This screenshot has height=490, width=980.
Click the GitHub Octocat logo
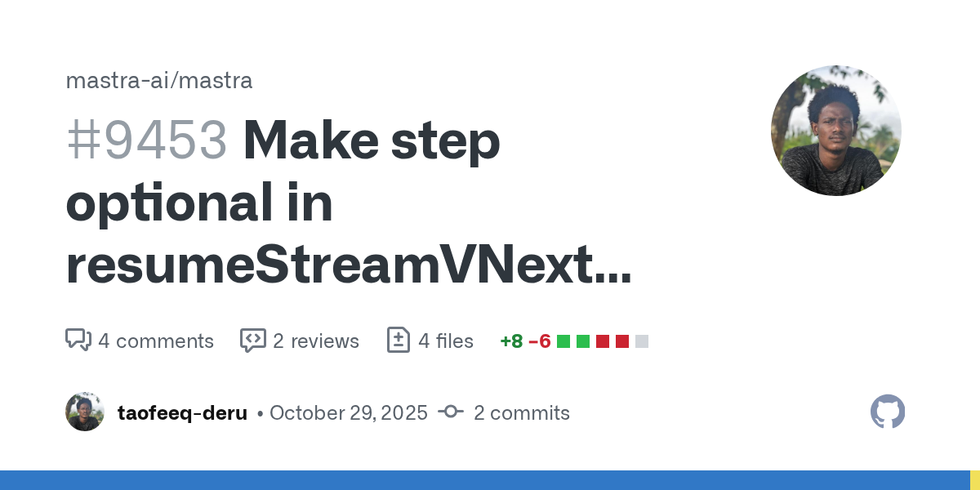coord(888,412)
